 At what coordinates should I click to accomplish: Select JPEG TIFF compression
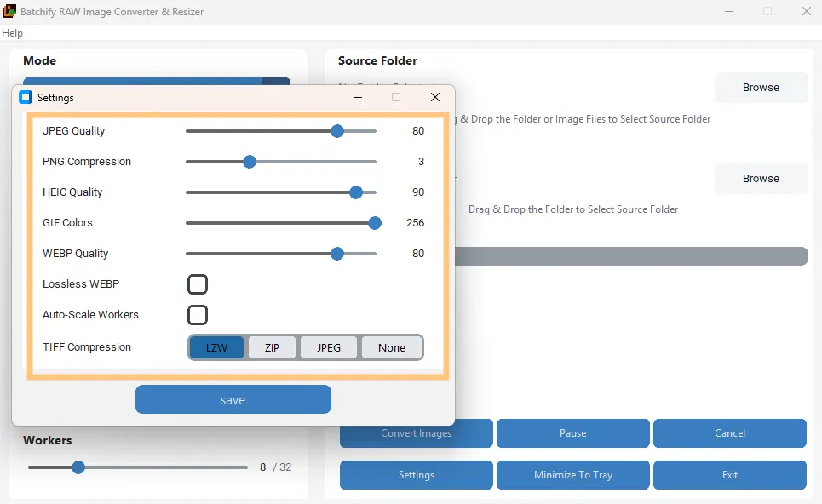point(328,347)
